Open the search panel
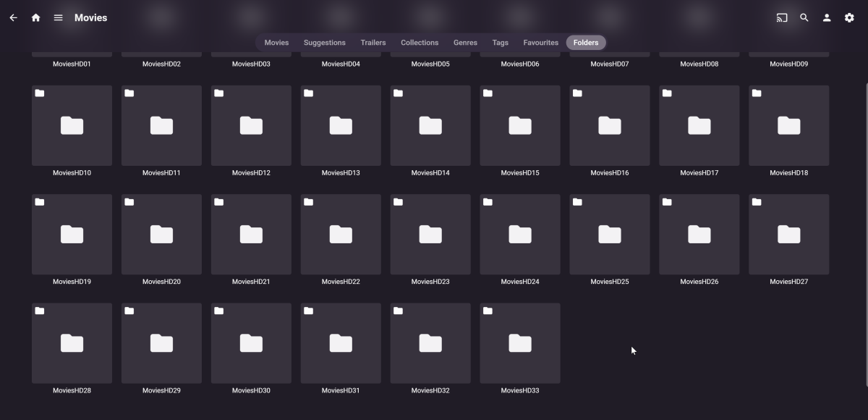 [x=804, y=17]
